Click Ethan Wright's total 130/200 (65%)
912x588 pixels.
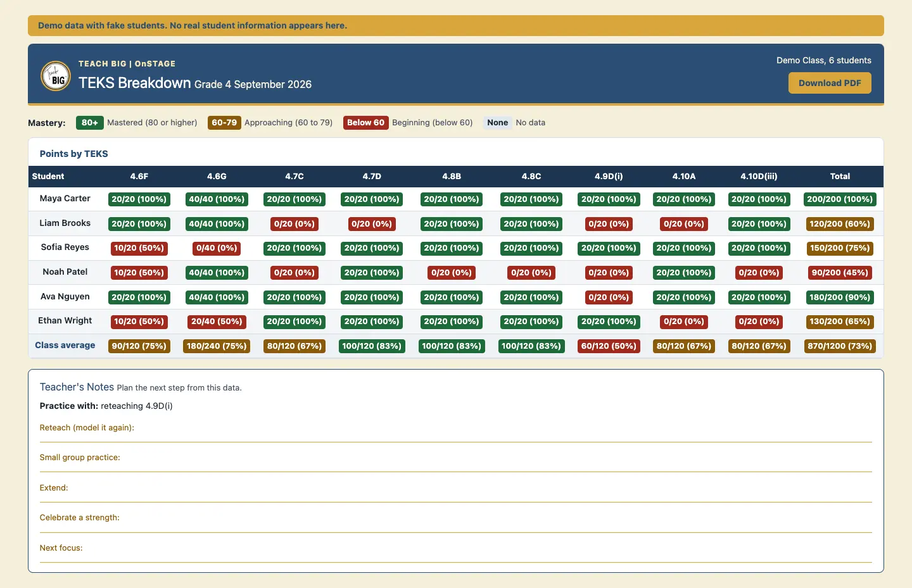coord(840,322)
